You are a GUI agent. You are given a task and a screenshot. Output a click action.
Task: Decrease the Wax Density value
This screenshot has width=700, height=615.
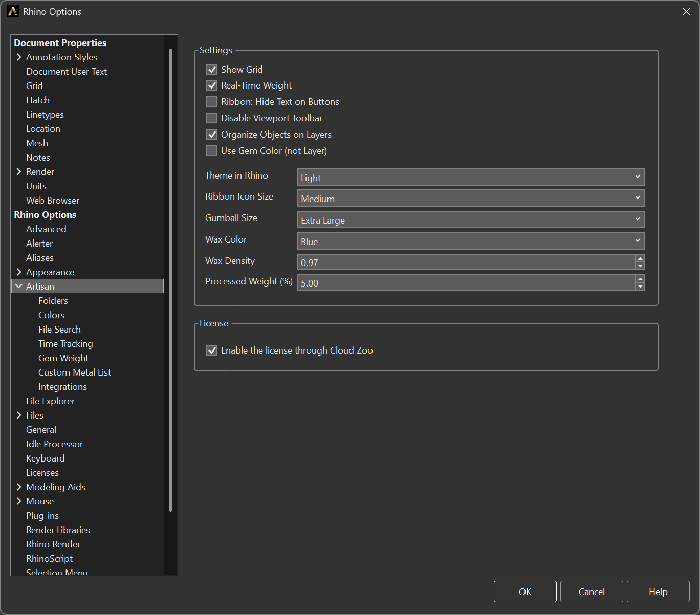coord(640,266)
